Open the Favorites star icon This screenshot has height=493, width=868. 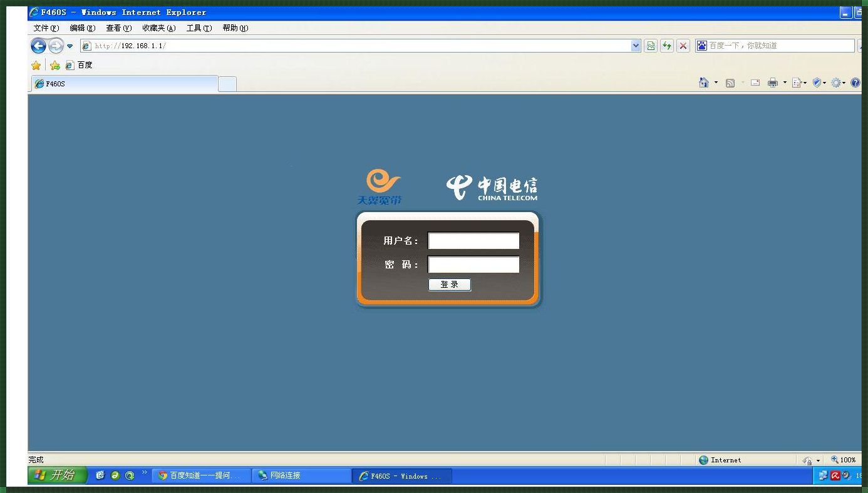coord(36,65)
